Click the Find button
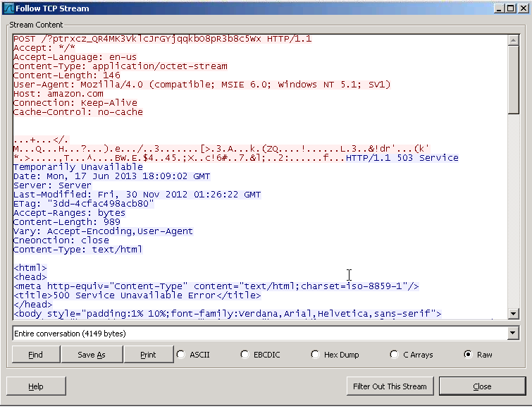Viewport: 532px width, 409px height. (x=36, y=355)
